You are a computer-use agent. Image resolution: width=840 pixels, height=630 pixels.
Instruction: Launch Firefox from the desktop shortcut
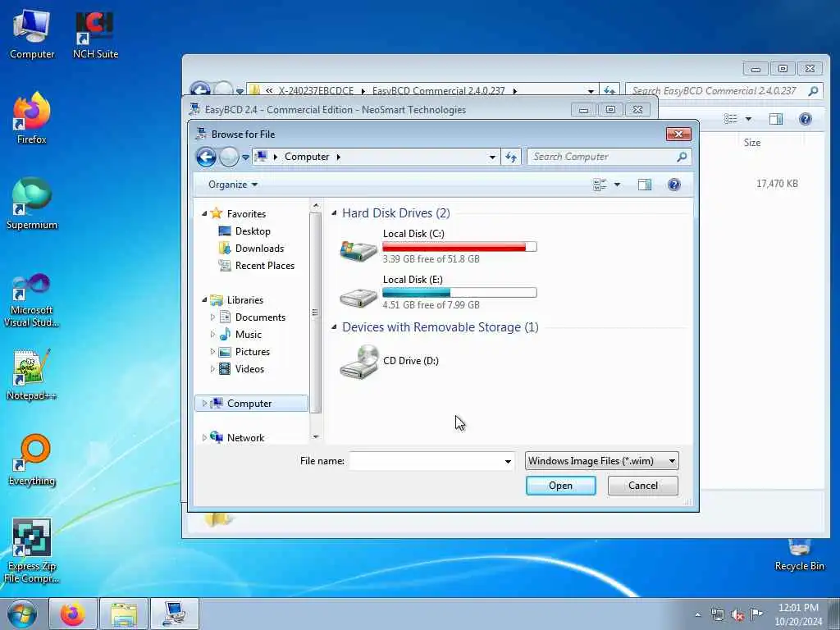pos(32,118)
